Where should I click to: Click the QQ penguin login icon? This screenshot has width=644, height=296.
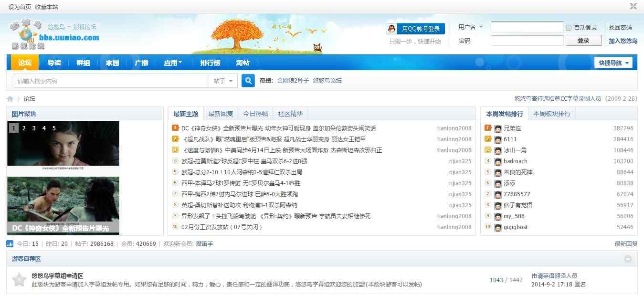(x=392, y=29)
